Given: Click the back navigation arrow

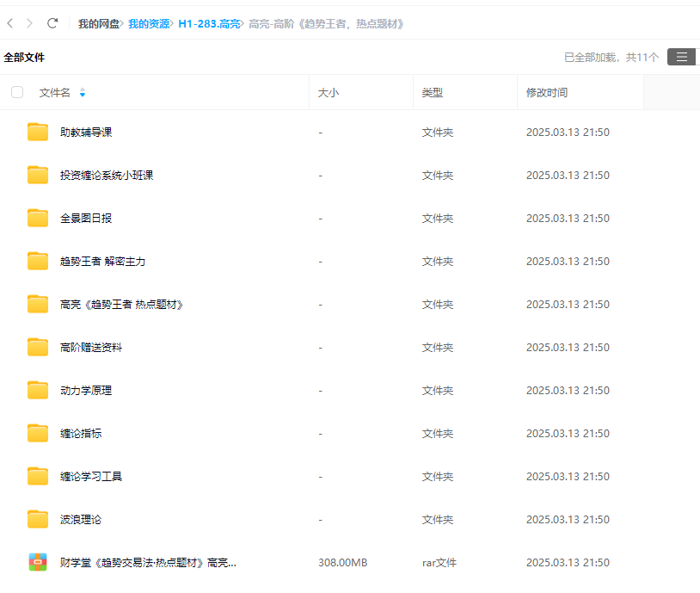Looking at the screenshot, I should 10,24.
